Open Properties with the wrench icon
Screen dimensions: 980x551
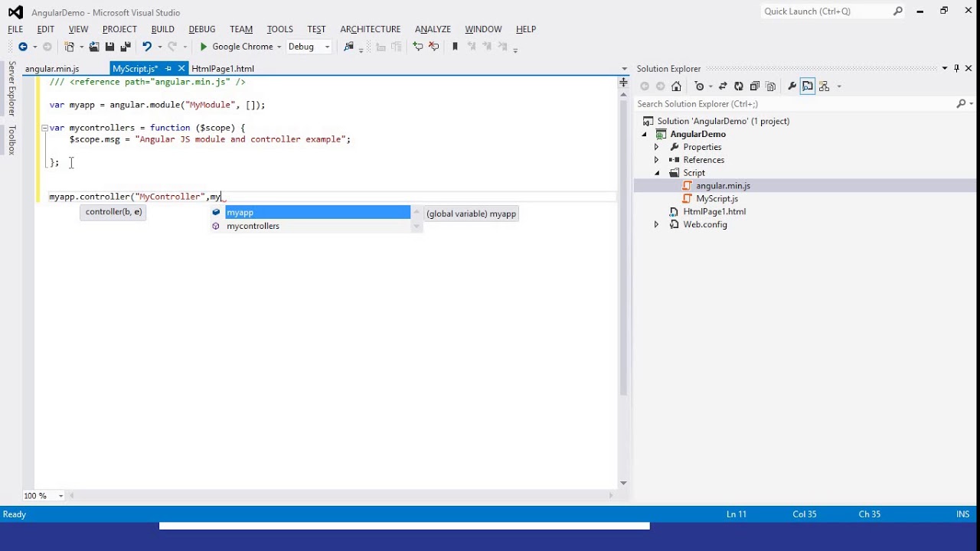click(x=792, y=86)
